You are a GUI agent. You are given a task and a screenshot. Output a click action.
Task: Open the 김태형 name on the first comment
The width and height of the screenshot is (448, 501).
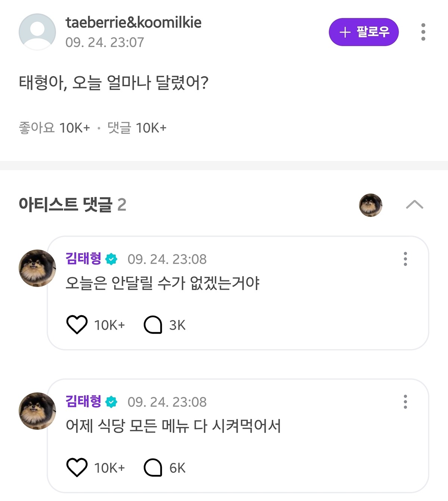(83, 258)
